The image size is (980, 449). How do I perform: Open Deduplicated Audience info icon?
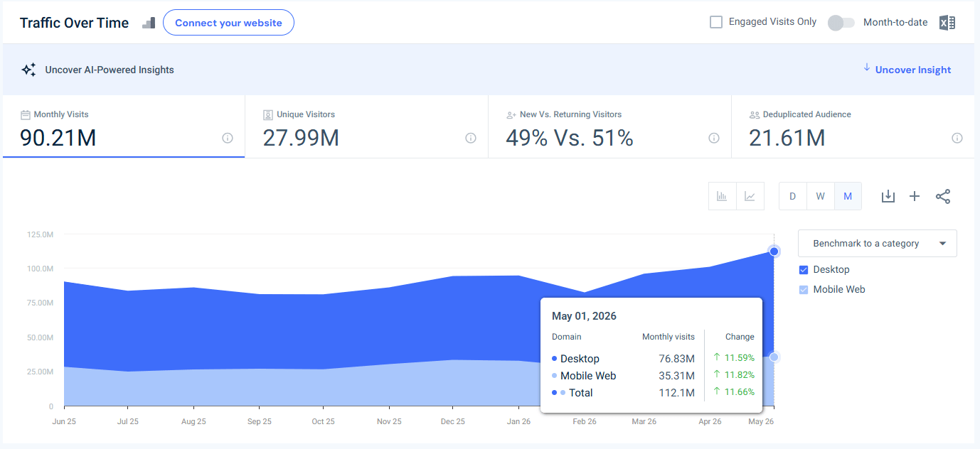(x=957, y=138)
